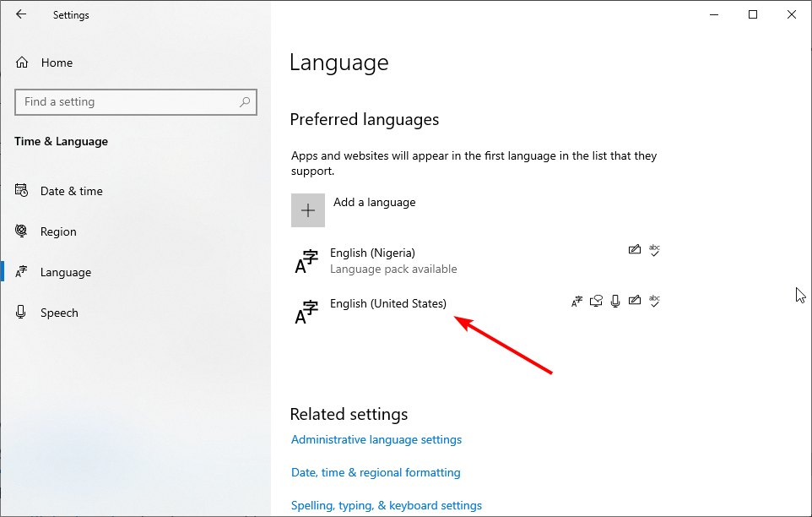Screen dimensions: 812x517
Task: Click handwriting icon for English (United States)
Action: 635,301
